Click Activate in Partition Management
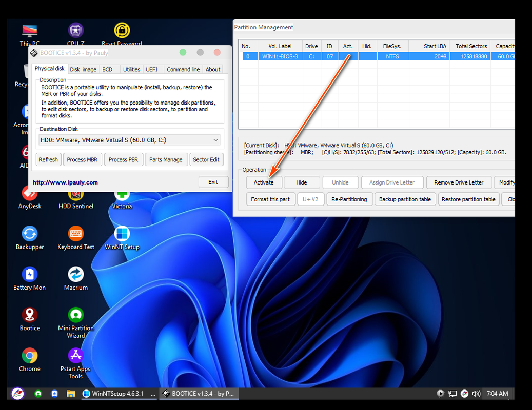The width and height of the screenshot is (532, 410). tap(264, 182)
